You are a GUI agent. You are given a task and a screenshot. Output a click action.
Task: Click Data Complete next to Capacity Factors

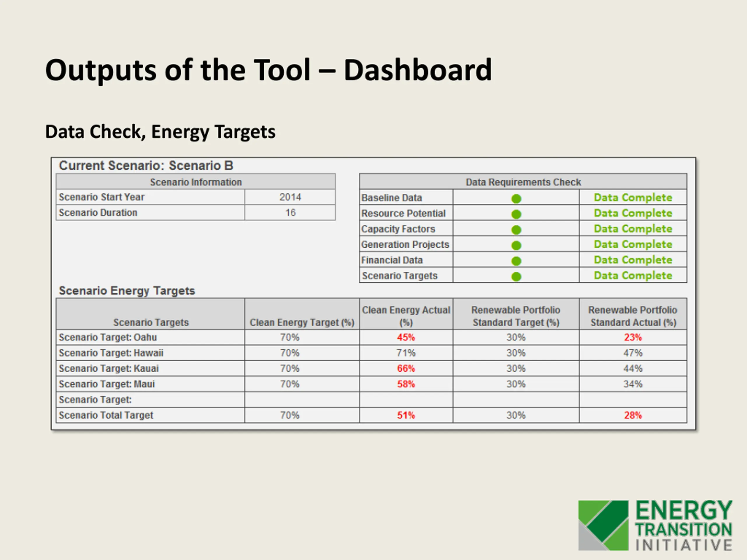coord(633,229)
